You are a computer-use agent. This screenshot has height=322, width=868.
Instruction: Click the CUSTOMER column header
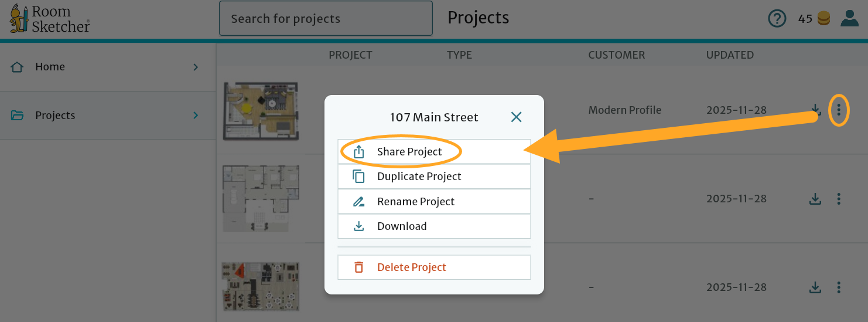(x=616, y=55)
